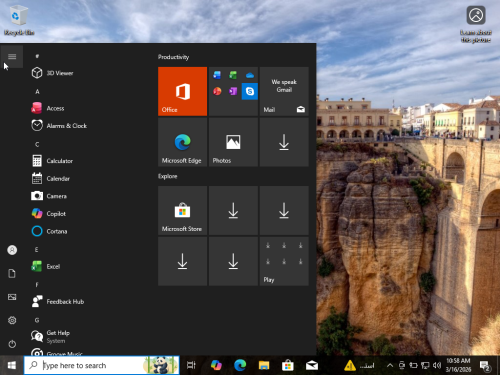This screenshot has width=500, height=375.
Task: Open the Office tile
Action: tap(182, 91)
